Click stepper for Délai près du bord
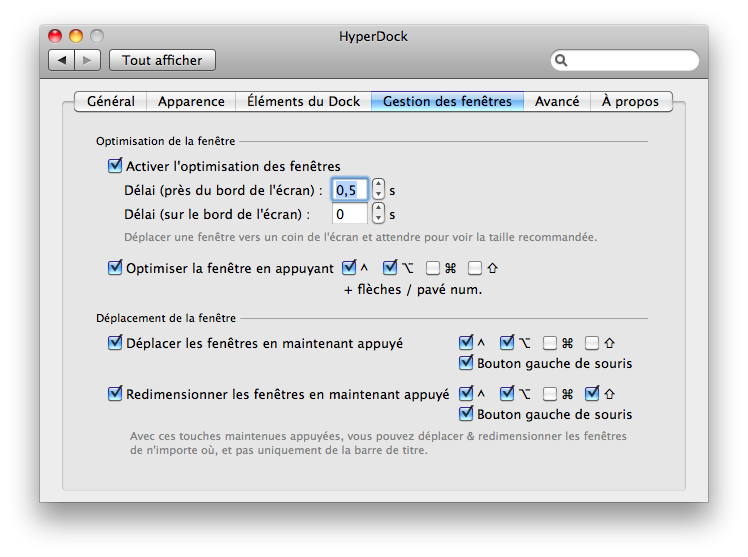 [x=378, y=189]
